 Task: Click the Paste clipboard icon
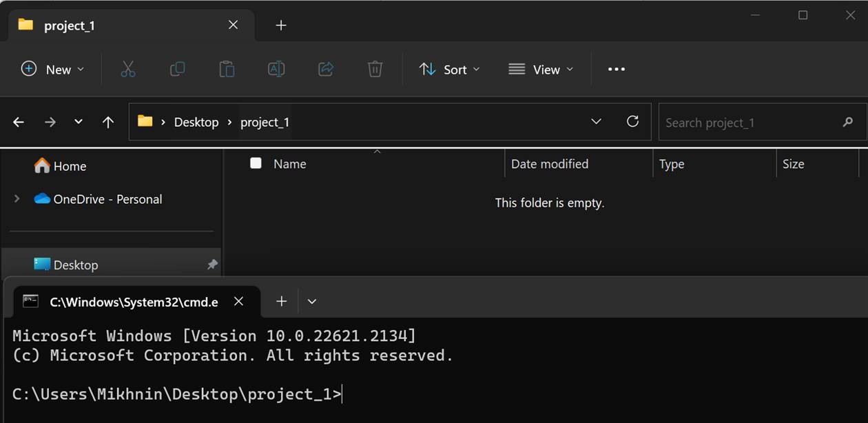pyautogui.click(x=227, y=69)
